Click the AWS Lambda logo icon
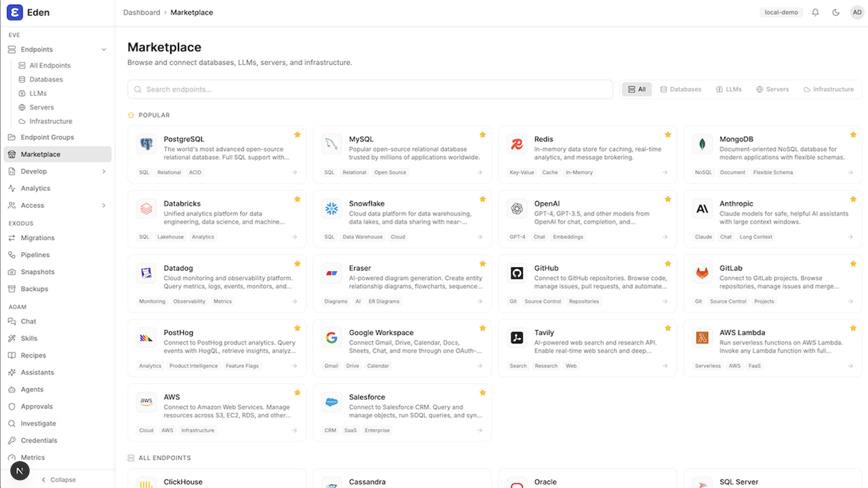 (x=702, y=338)
